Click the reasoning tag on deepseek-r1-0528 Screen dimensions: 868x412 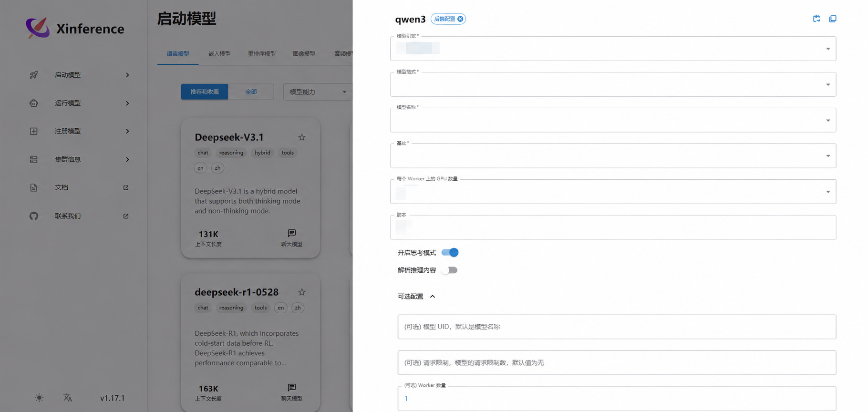pyautogui.click(x=231, y=308)
